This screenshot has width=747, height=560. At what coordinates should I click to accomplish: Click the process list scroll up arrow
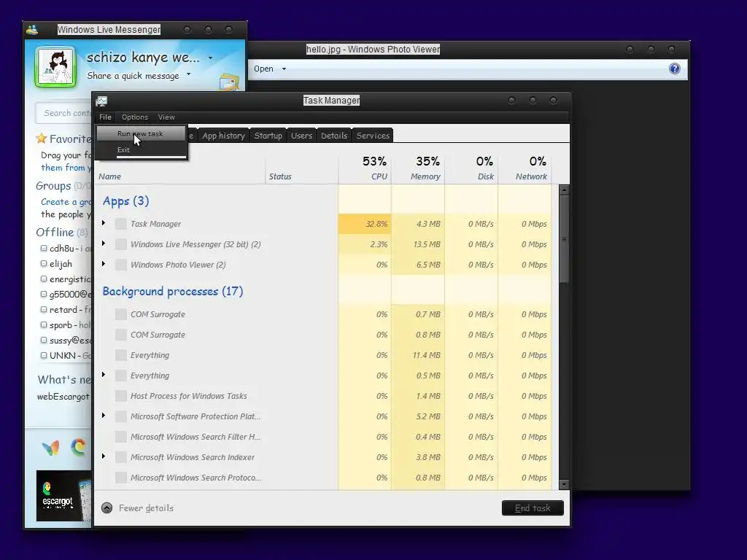(564, 190)
